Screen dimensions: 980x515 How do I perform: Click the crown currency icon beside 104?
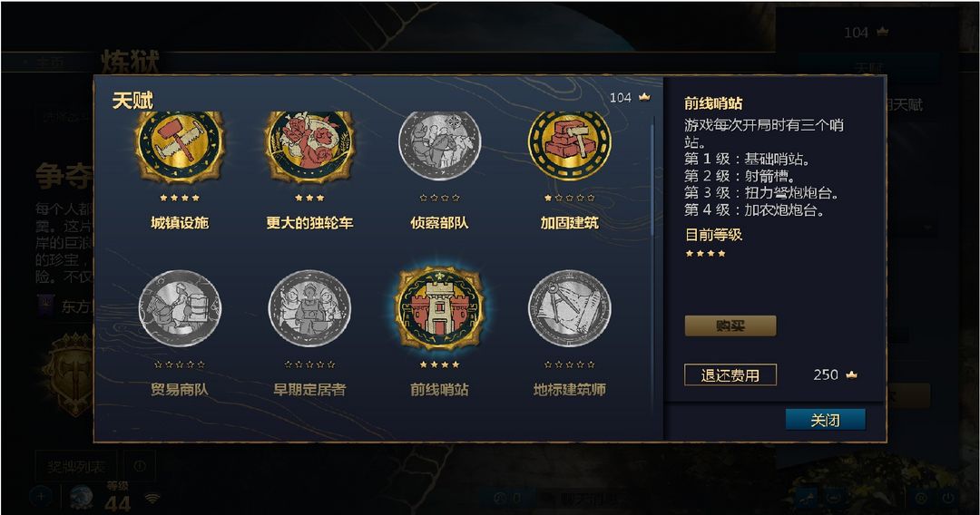tap(644, 97)
